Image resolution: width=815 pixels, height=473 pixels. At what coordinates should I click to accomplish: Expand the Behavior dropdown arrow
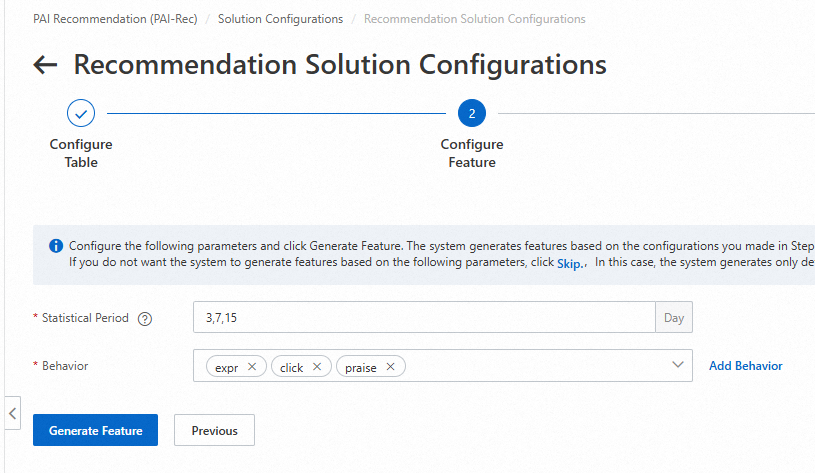(x=678, y=365)
